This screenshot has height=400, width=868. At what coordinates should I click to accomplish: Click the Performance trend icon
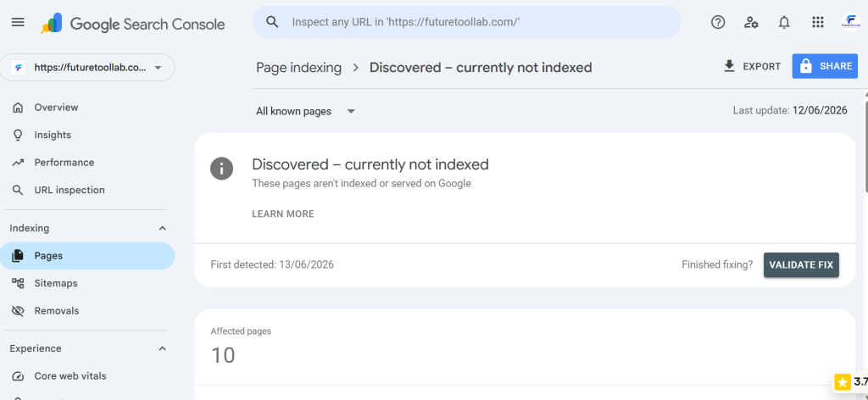point(19,163)
